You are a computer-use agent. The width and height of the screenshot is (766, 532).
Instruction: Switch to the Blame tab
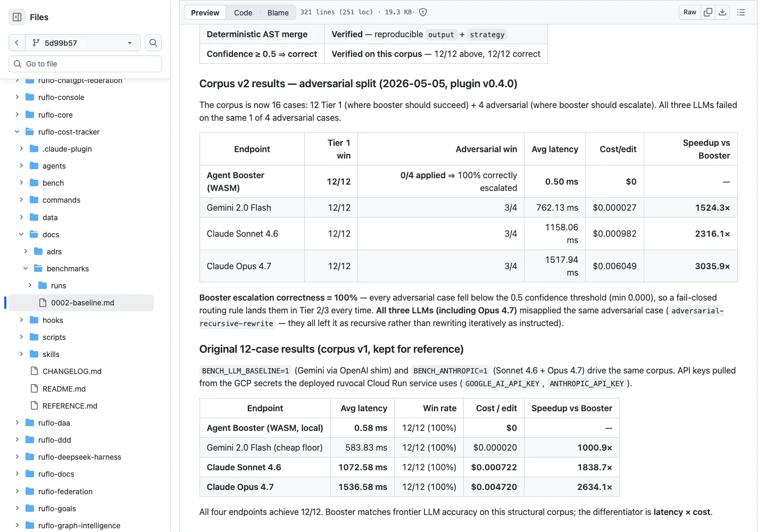click(278, 12)
